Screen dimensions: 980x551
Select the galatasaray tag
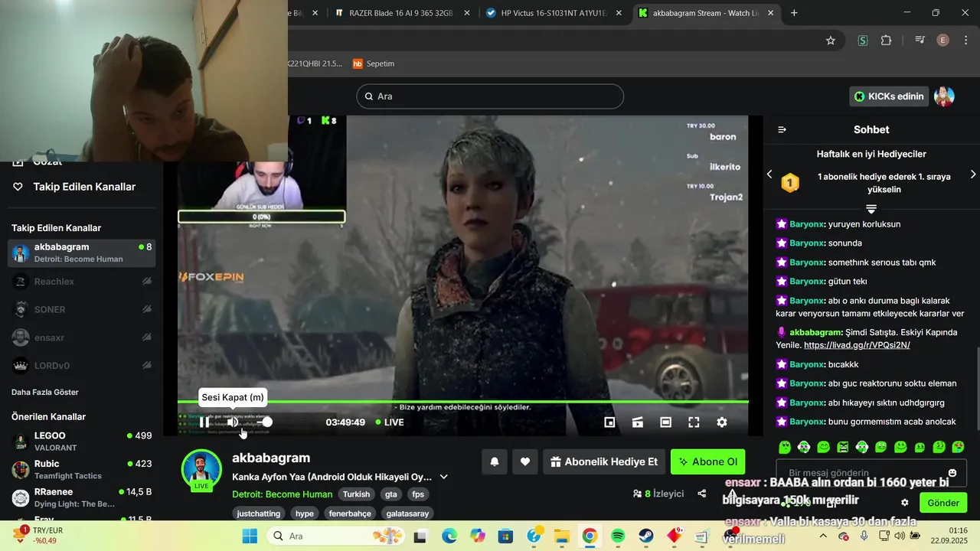click(407, 514)
